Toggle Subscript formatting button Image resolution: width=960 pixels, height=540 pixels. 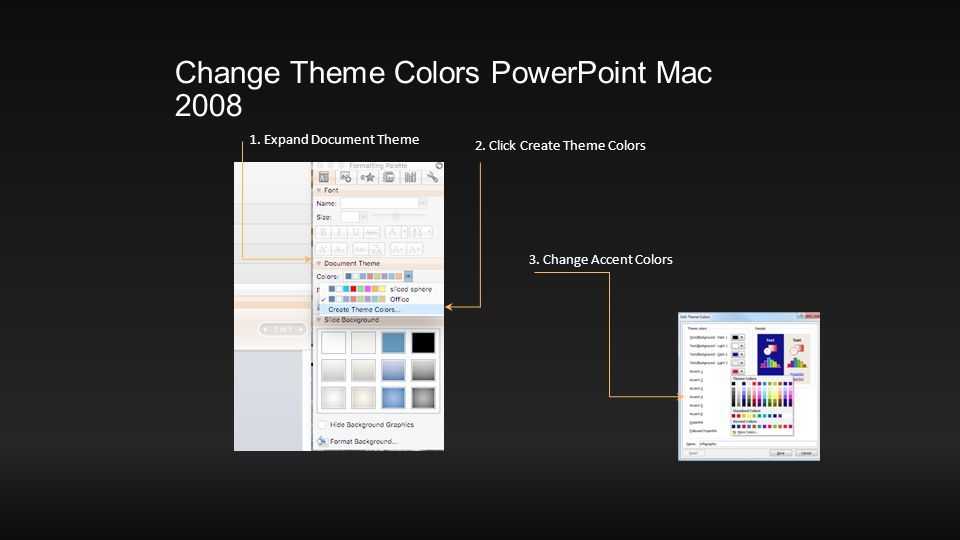(x=339, y=250)
